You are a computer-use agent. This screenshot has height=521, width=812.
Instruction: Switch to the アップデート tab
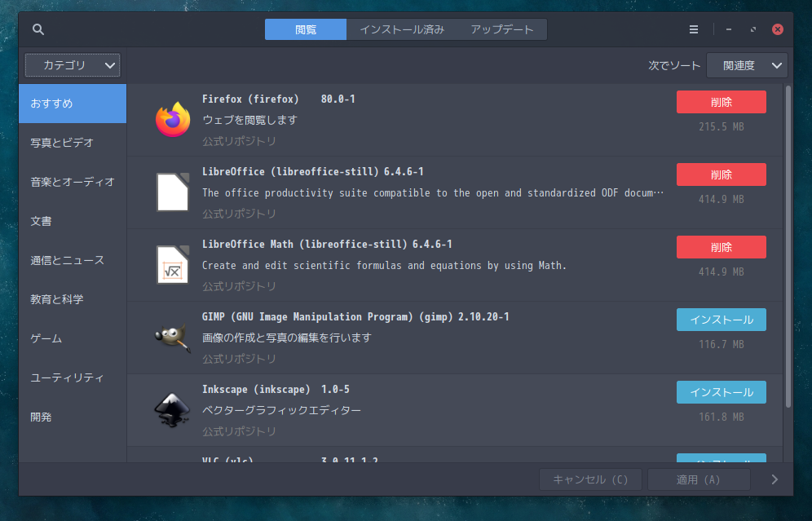click(502, 29)
